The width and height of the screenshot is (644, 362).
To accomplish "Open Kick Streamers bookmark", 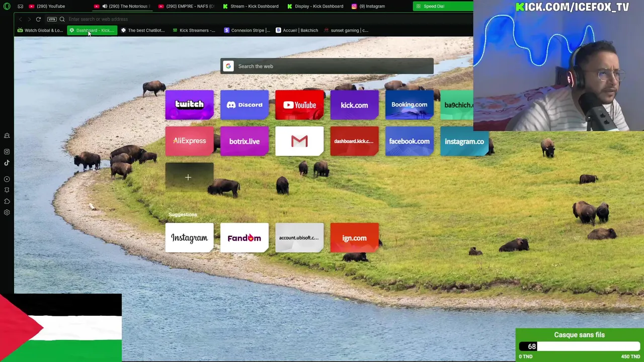I will point(194,30).
